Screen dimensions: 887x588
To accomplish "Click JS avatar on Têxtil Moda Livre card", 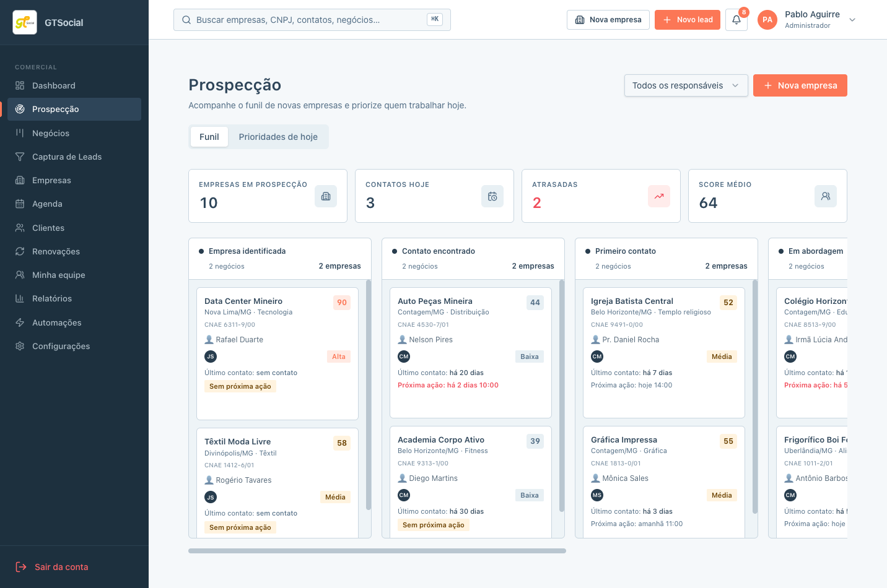I will pos(211,497).
